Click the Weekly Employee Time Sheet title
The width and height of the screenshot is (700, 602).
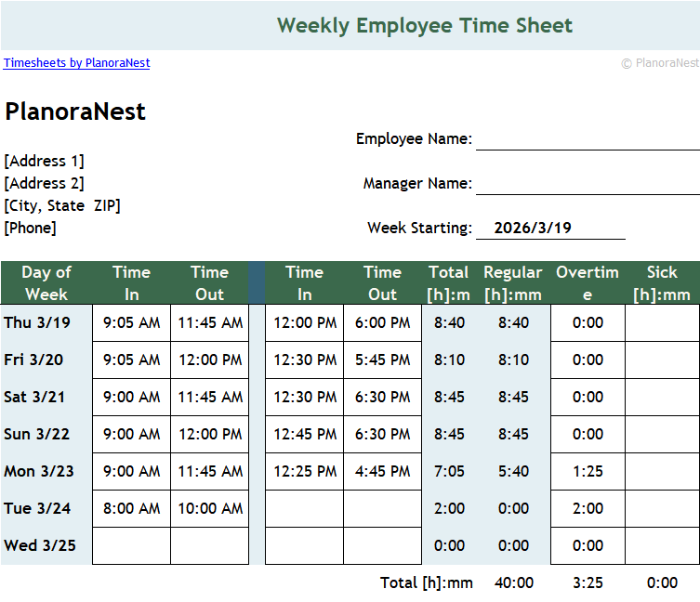point(425,25)
